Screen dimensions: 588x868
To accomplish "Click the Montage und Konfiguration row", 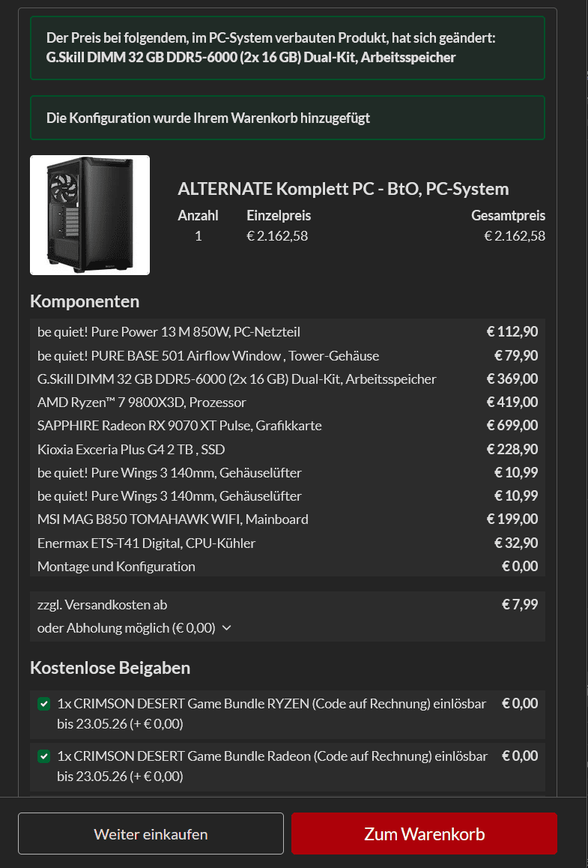I will tap(116, 566).
